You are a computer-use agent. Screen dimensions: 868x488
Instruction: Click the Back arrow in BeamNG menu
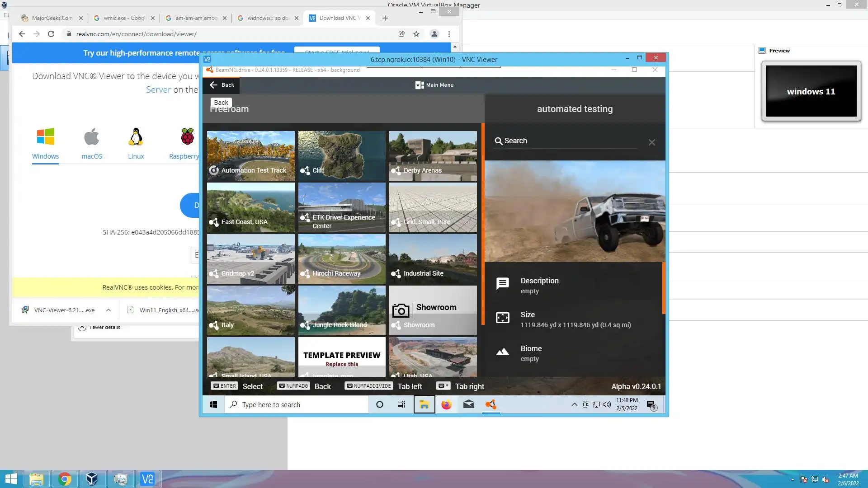pos(214,85)
